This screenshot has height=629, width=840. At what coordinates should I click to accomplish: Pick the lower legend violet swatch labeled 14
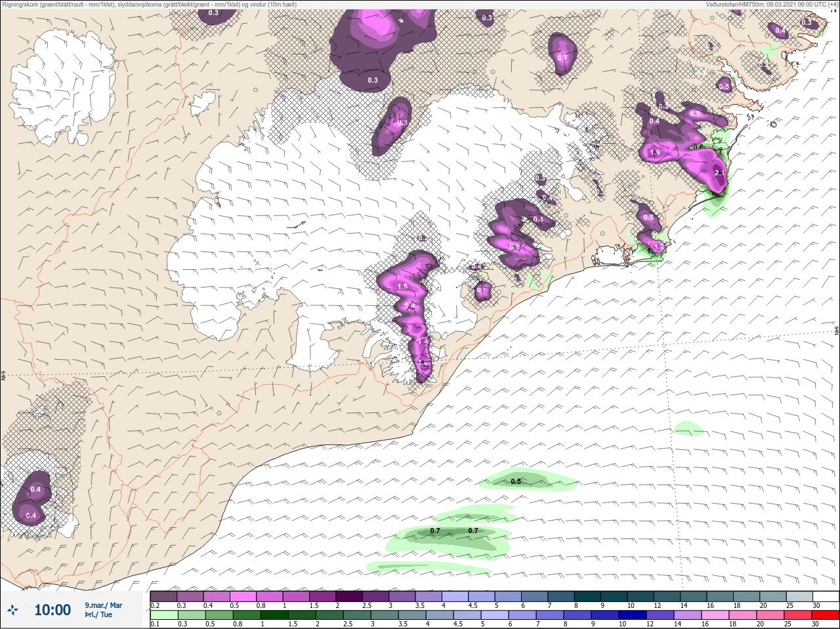click(x=688, y=615)
